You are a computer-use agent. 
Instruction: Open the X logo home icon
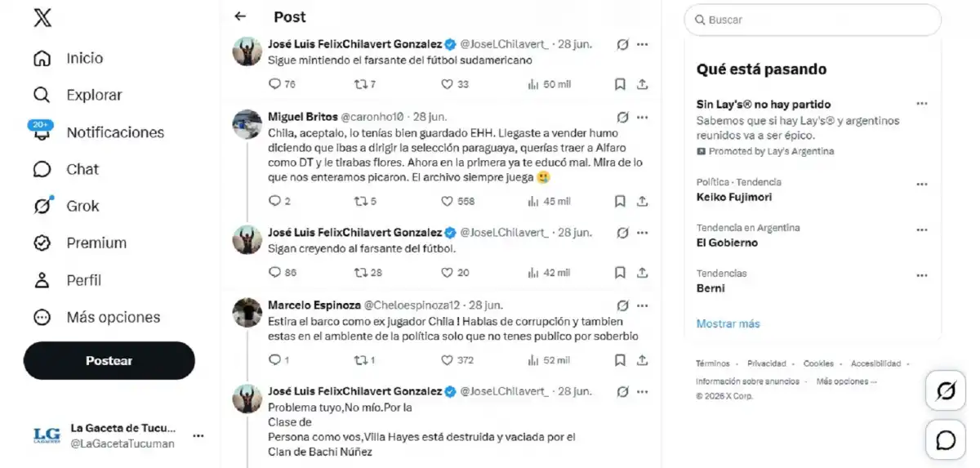pos(42,17)
